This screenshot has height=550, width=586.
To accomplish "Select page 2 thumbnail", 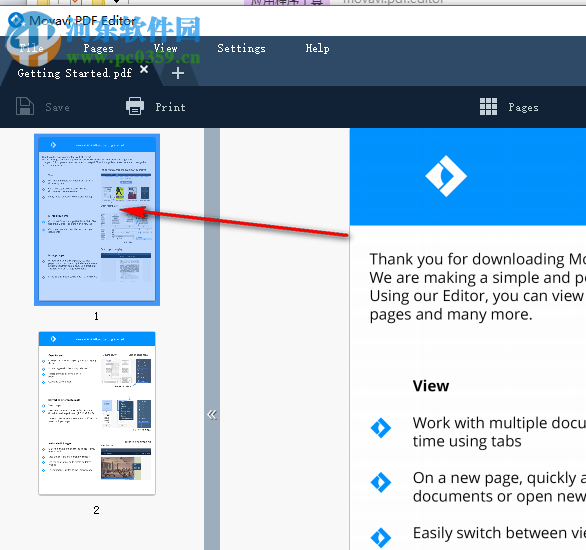I will [97, 413].
